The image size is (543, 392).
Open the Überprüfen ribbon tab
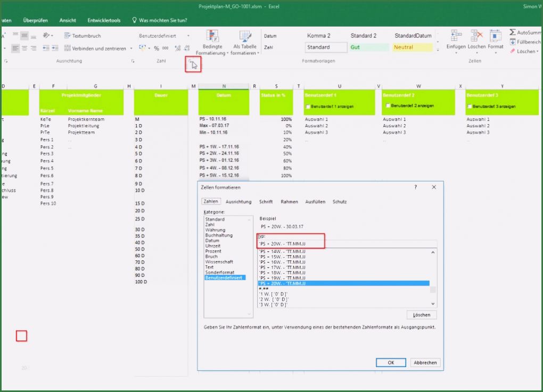(35, 20)
